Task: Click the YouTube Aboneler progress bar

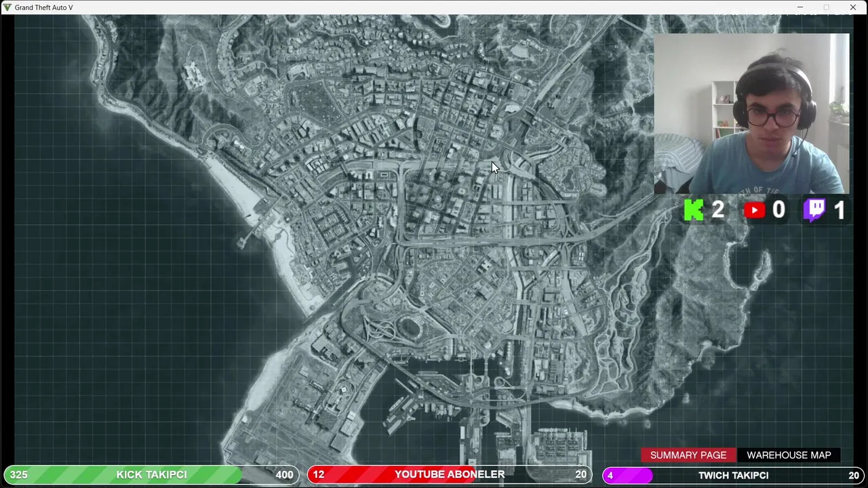Action: pos(450,475)
